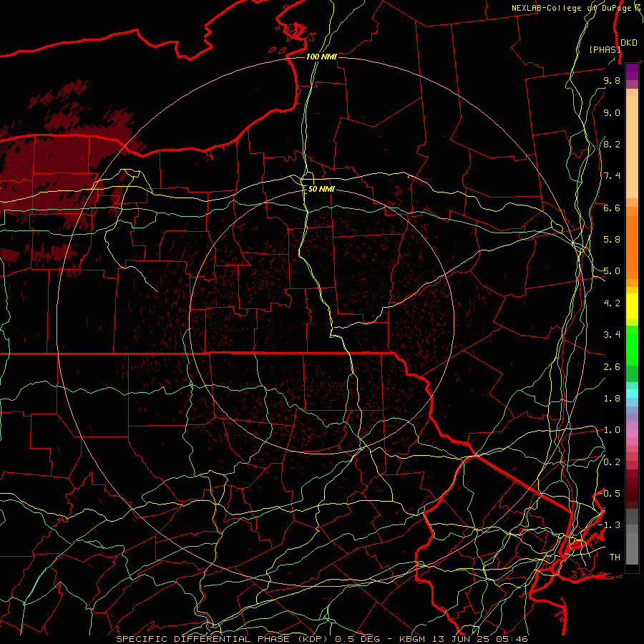
Task: Click the DKD label above the color scale
Action: coord(629,42)
